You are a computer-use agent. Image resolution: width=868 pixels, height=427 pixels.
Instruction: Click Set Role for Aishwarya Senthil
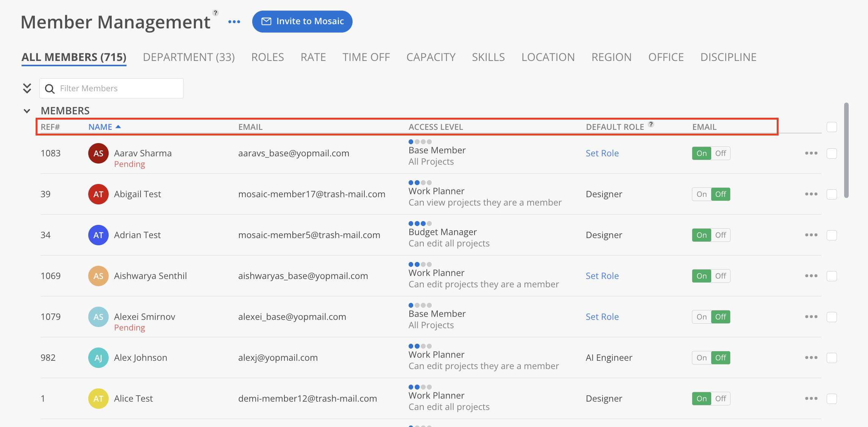[x=602, y=276]
